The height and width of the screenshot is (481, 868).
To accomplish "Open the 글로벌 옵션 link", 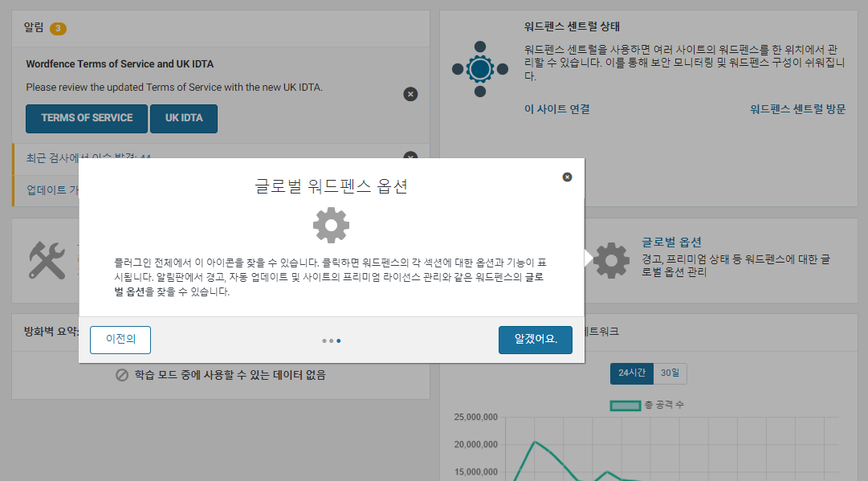I will (x=671, y=242).
